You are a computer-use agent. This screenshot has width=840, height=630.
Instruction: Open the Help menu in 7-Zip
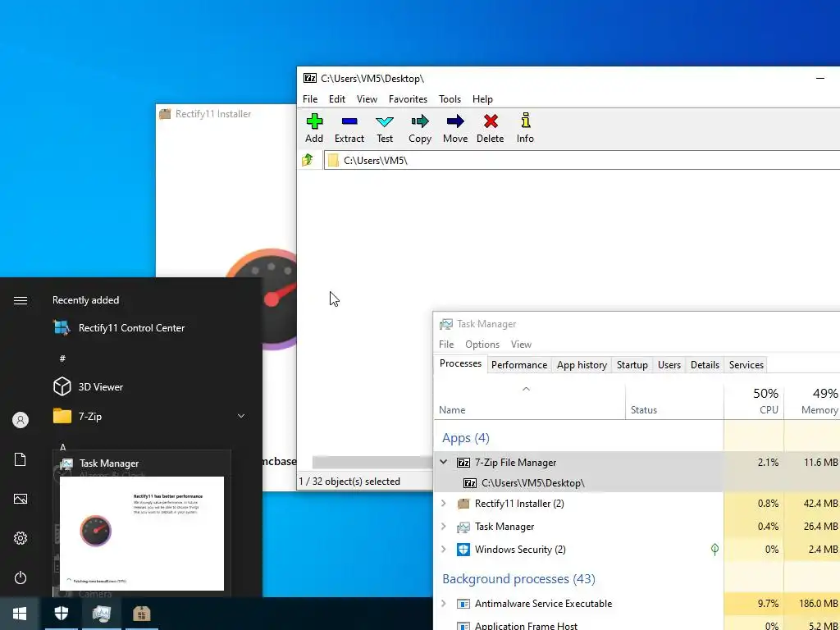click(482, 99)
